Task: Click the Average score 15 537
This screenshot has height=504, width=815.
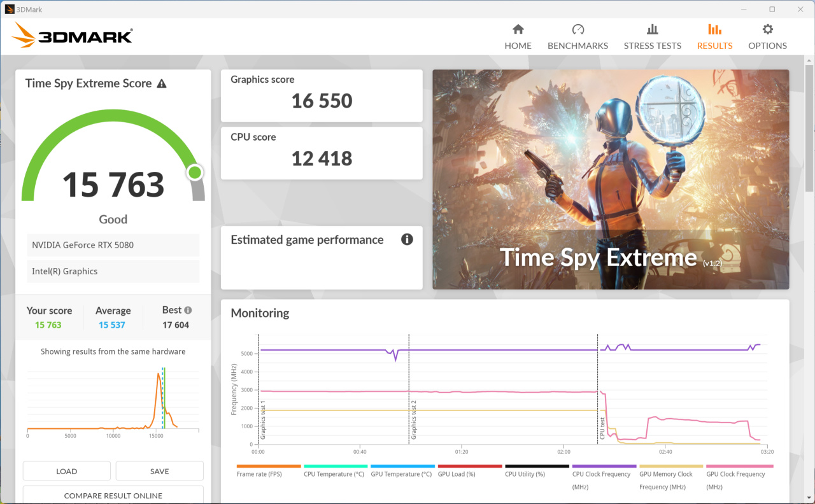Action: (x=112, y=325)
